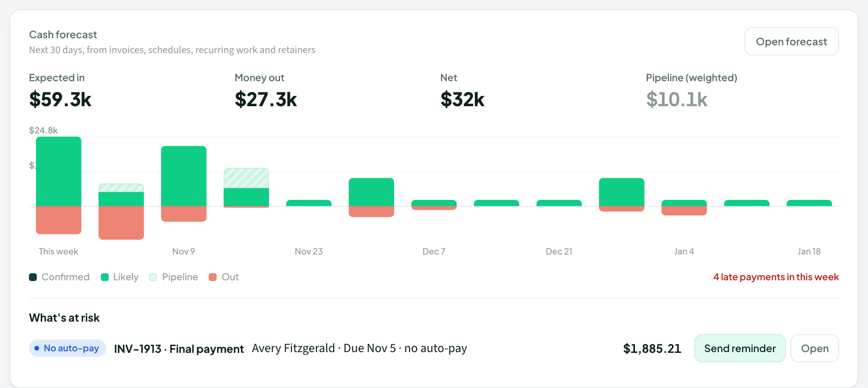Click the "Cash forecast" heading
The image size is (868, 388).
tap(63, 35)
